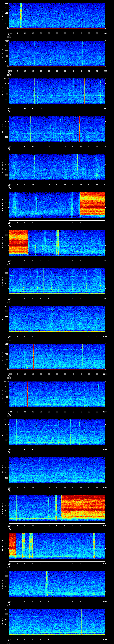The width and height of the screenshot is (114, 644).
Task: Click the 2:07:00 start time label
Action: pyautogui.click(x=9, y=260)
